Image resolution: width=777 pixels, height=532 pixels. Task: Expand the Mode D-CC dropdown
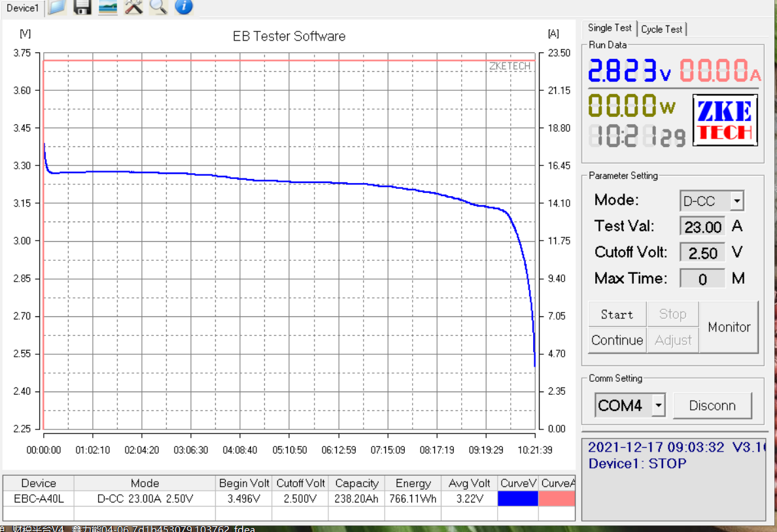click(x=737, y=201)
